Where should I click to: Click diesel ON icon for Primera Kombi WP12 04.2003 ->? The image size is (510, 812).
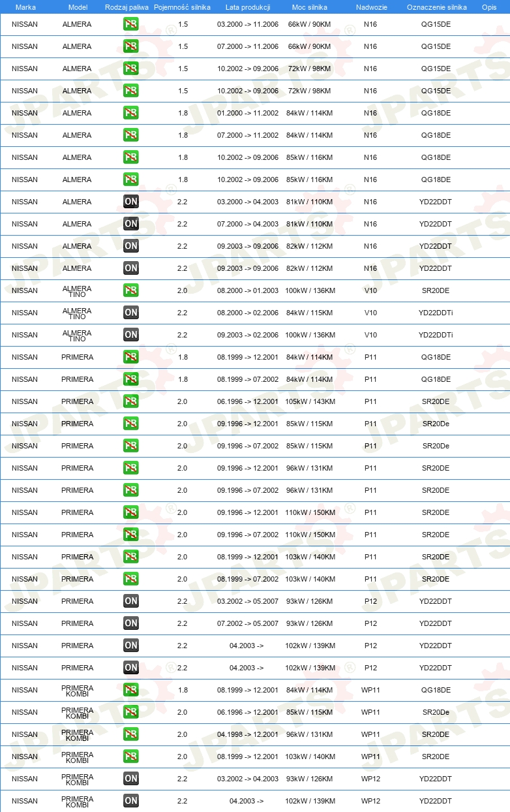[131, 801]
